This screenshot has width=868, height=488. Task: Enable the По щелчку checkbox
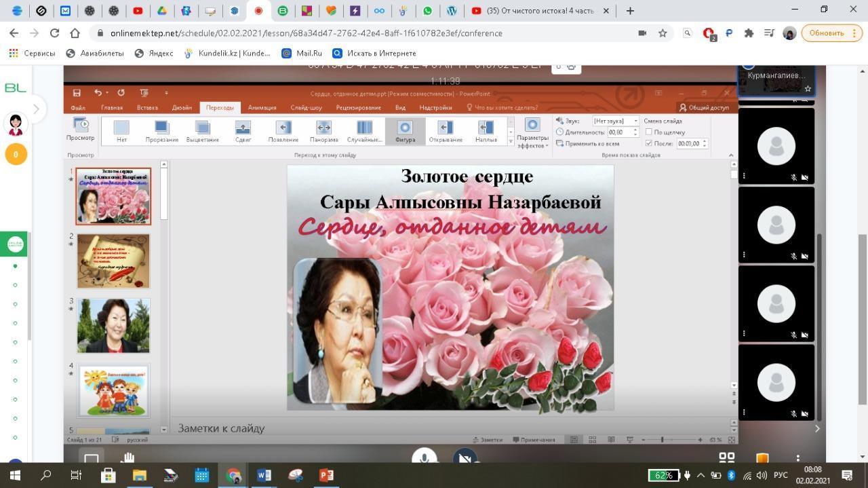tap(649, 132)
